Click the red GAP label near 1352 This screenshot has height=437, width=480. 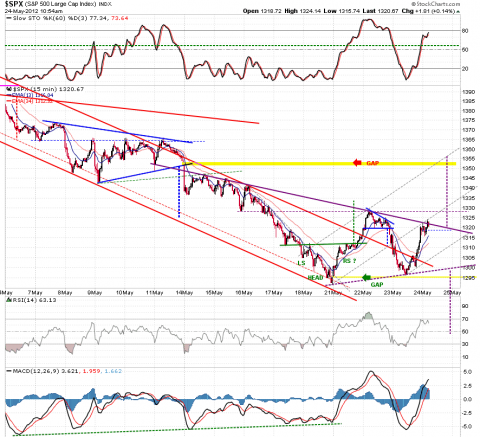coord(372,163)
